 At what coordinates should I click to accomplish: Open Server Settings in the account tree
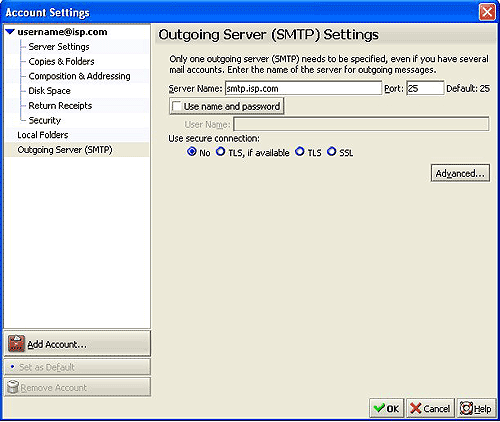[x=59, y=47]
